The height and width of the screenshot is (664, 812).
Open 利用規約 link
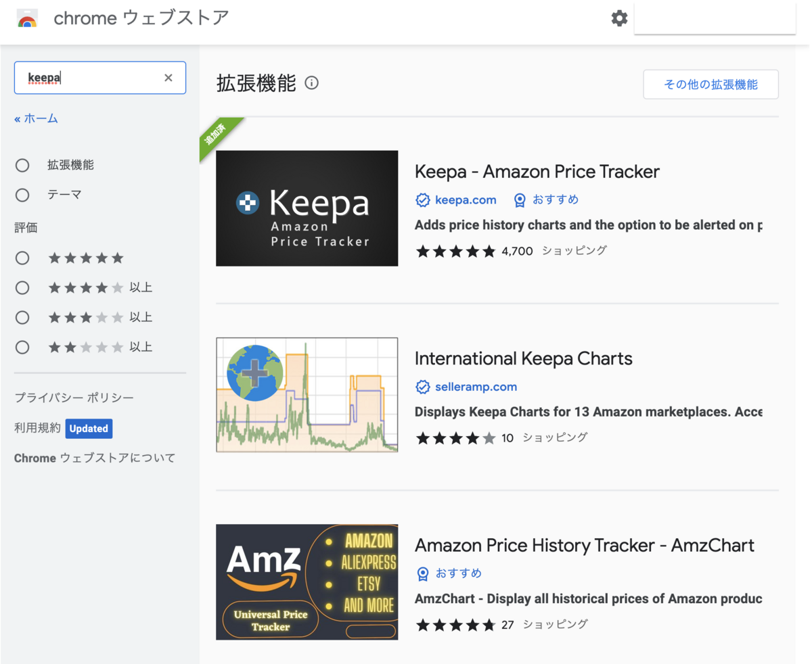click(x=37, y=428)
